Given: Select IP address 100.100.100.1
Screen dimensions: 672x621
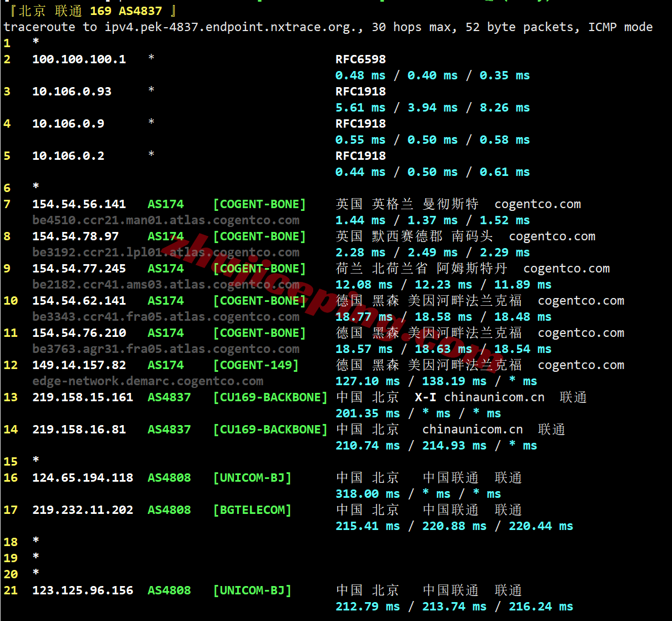Looking at the screenshot, I should click(79, 59).
